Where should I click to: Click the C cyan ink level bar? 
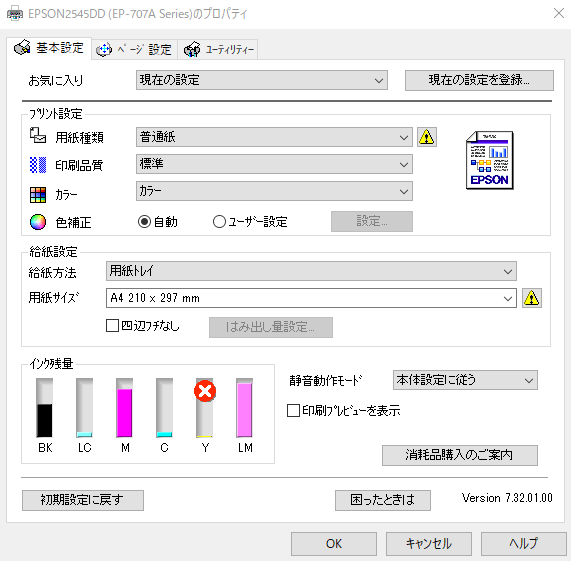[x=165, y=408]
